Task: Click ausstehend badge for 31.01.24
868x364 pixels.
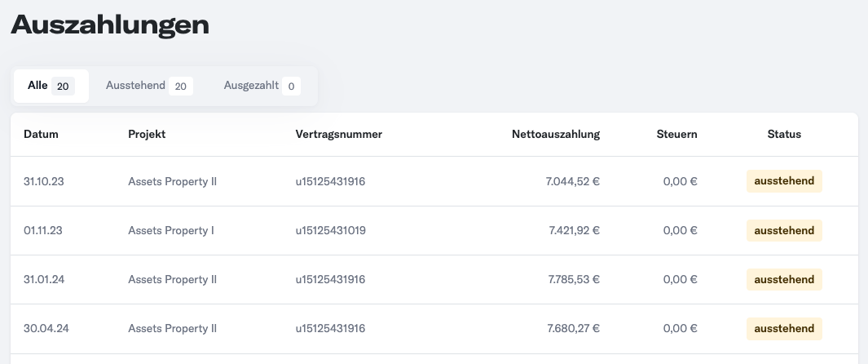Action: [x=784, y=279]
